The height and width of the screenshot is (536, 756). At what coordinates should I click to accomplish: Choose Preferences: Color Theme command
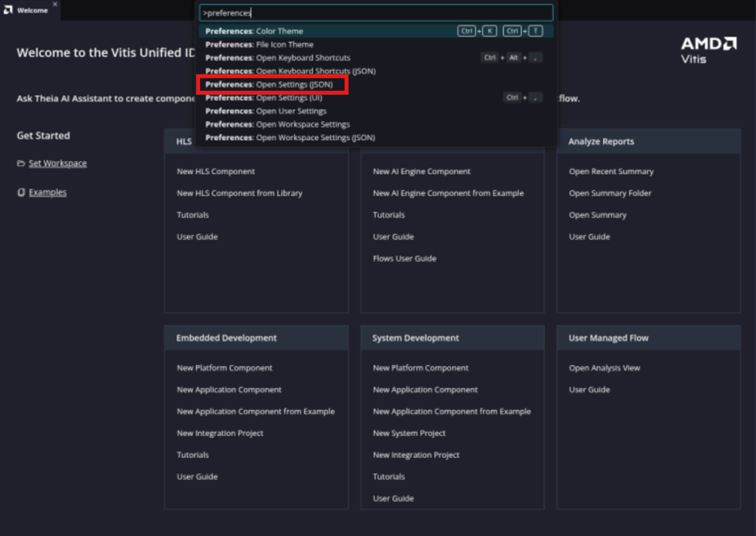tap(376, 31)
